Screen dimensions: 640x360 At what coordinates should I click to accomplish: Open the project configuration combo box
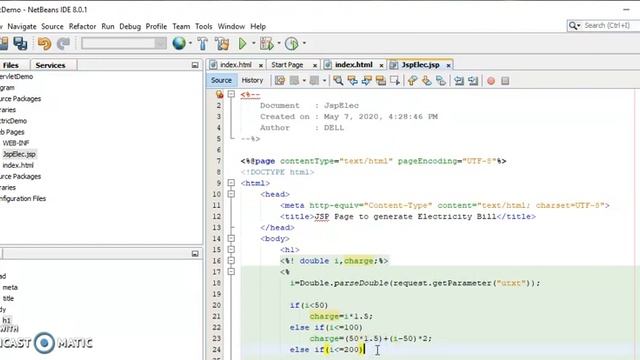[x=124, y=43]
